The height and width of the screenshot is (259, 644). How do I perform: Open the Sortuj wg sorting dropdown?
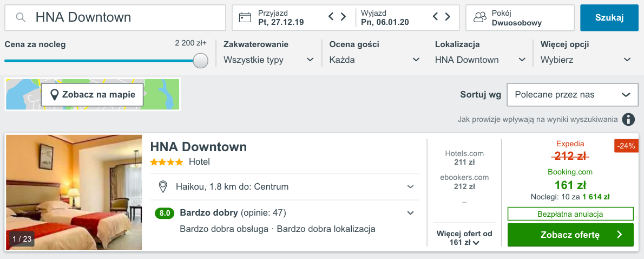click(x=572, y=95)
